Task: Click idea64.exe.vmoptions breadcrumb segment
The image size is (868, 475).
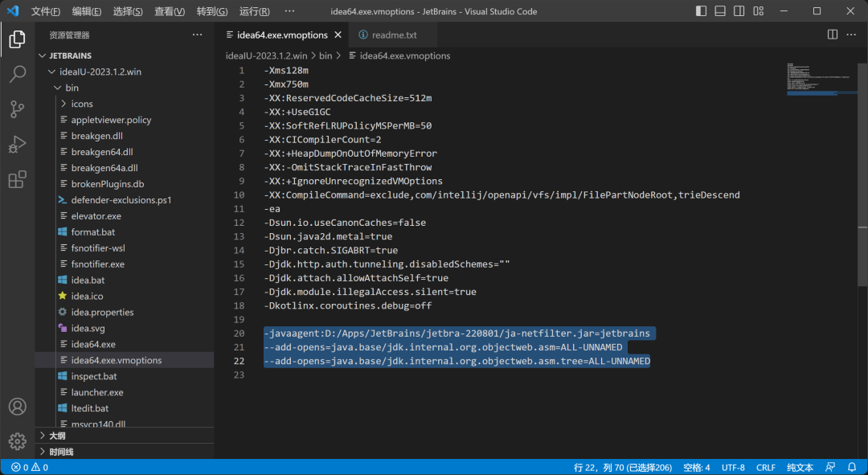Action: coord(399,55)
